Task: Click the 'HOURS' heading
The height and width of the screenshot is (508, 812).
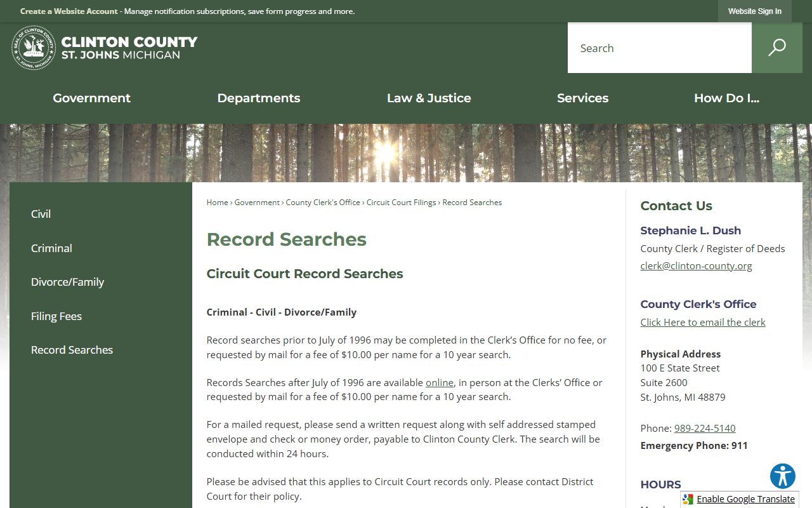Action: pyautogui.click(x=660, y=485)
